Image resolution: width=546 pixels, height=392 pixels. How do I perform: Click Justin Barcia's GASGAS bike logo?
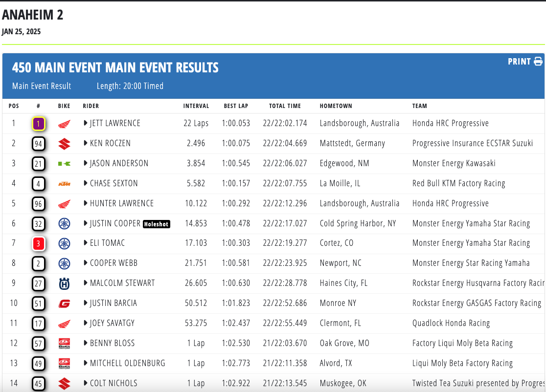pyautogui.click(x=64, y=304)
